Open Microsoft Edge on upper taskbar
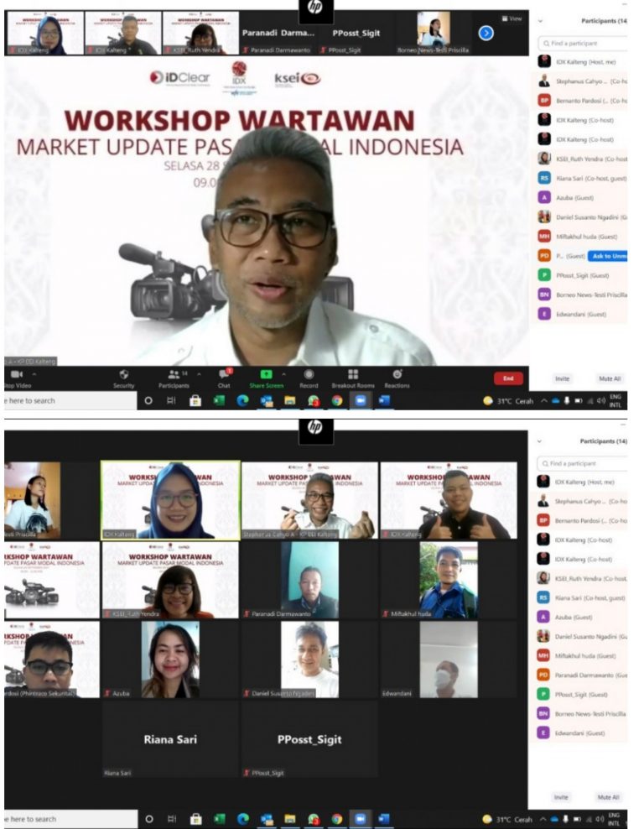The image size is (644, 829). (x=242, y=401)
